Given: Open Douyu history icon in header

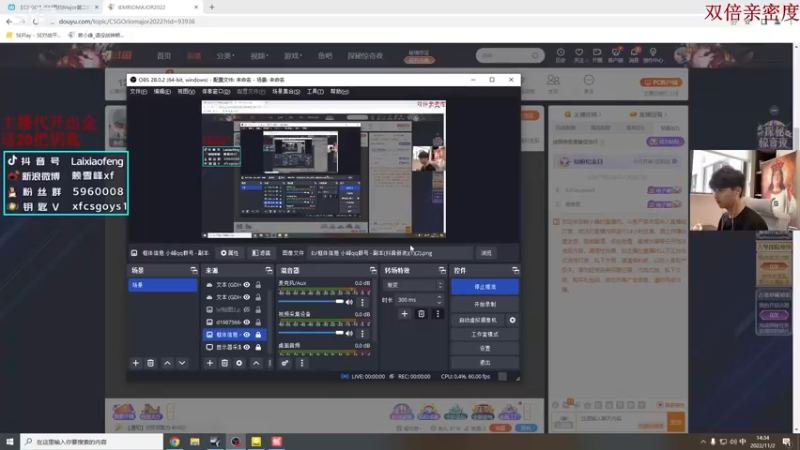Looking at the screenshot, I should pyautogui.click(x=560, y=55).
